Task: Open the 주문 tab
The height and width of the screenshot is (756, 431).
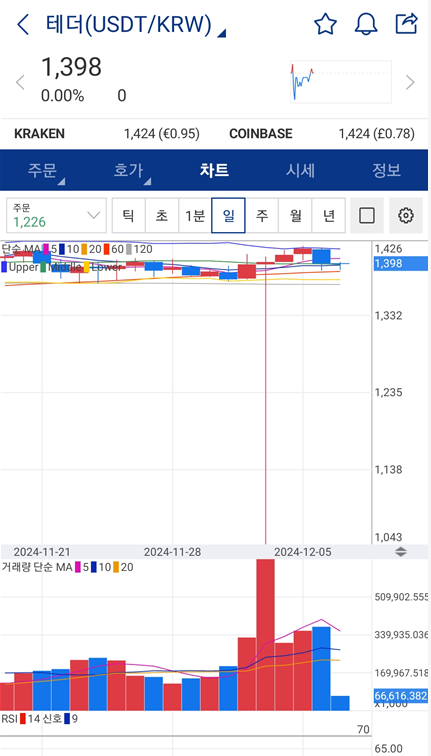Action: pos(42,170)
